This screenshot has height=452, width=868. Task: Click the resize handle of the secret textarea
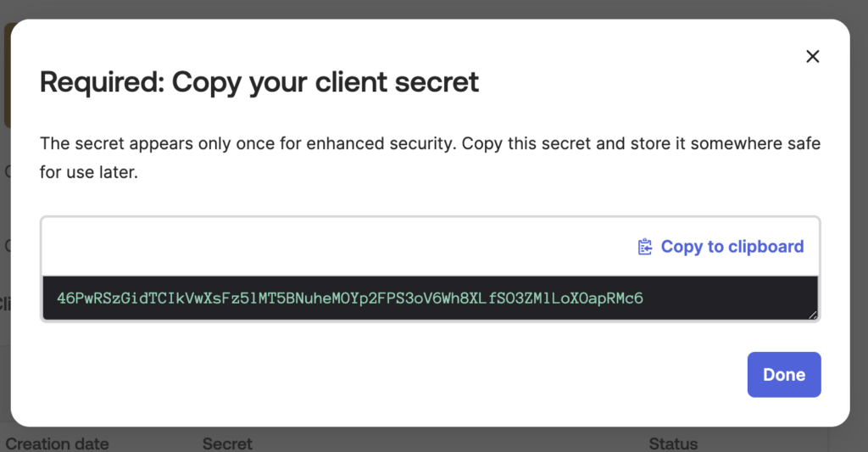[813, 315]
